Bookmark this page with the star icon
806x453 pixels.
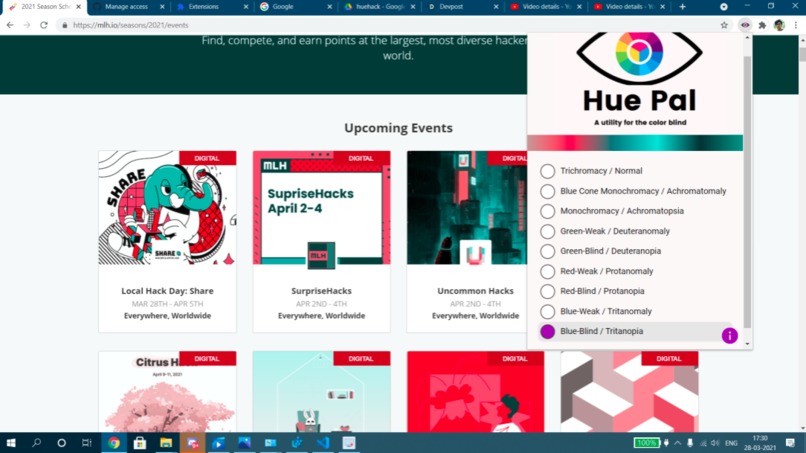pyautogui.click(x=724, y=25)
